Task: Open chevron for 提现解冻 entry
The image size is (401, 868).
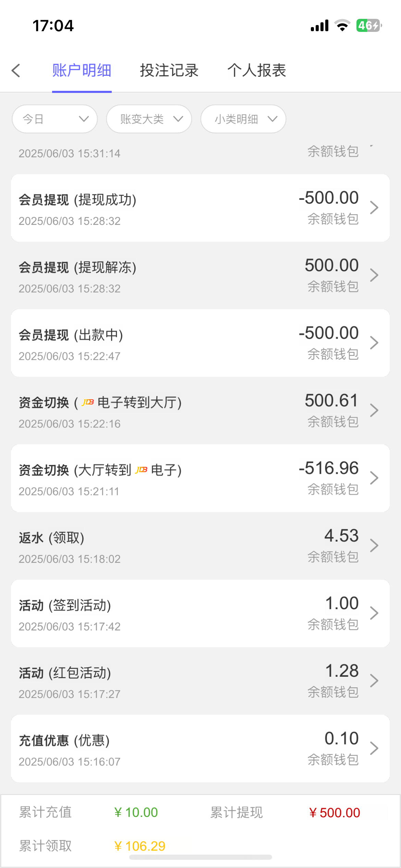Action: 374,275
